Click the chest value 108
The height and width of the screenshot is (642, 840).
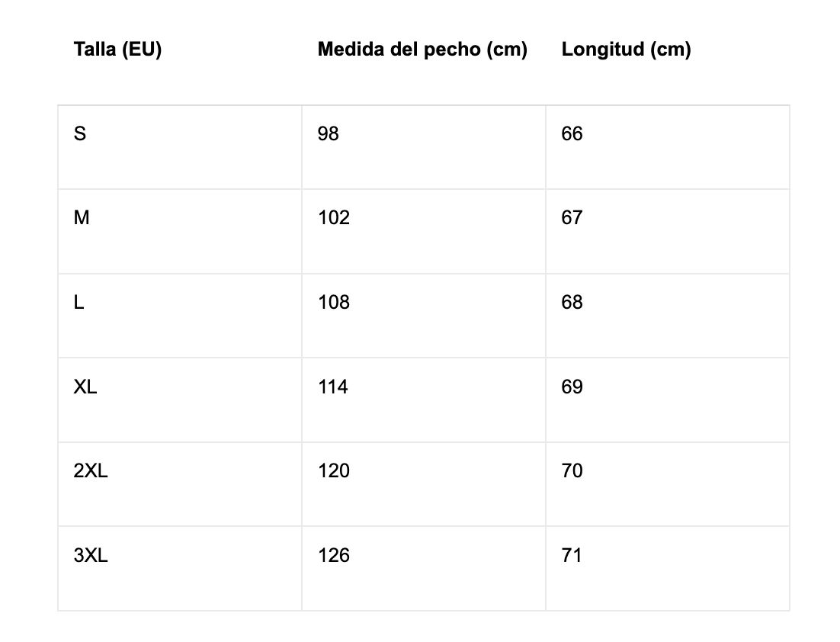(334, 303)
